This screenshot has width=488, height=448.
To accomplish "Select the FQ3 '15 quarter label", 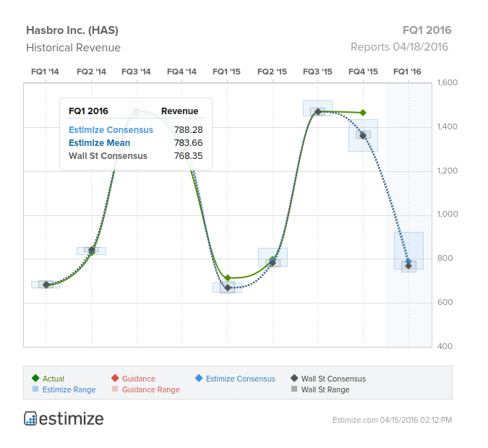I will 317,72.
